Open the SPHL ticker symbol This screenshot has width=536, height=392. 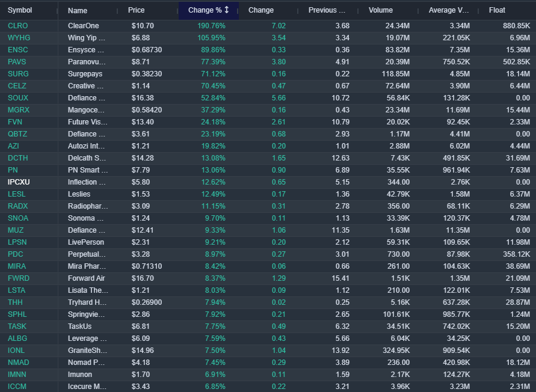point(17,314)
